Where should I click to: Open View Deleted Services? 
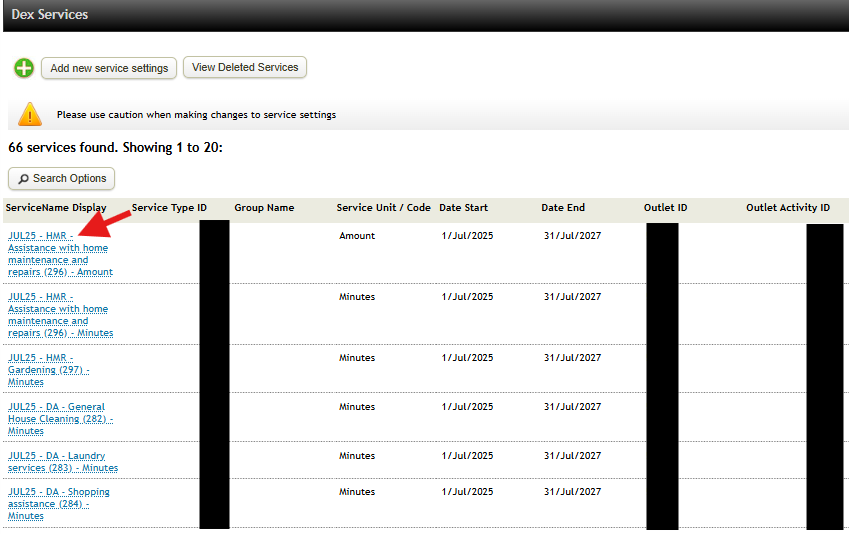click(245, 67)
